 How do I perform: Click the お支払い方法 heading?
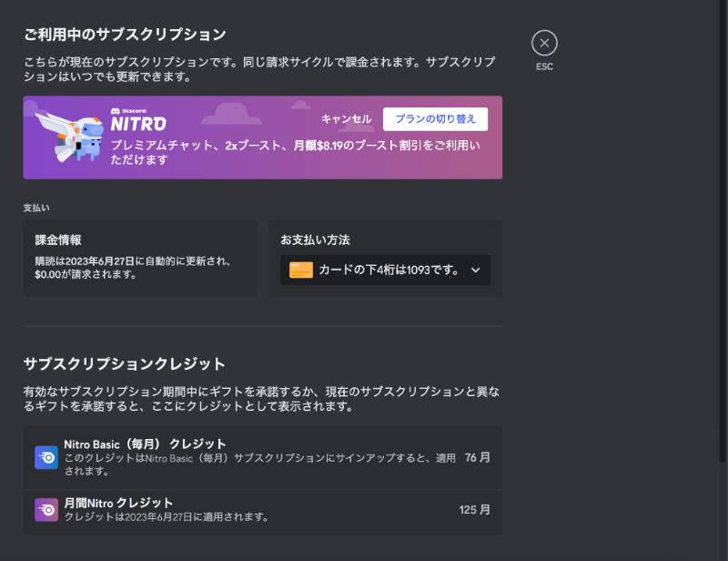tap(315, 240)
